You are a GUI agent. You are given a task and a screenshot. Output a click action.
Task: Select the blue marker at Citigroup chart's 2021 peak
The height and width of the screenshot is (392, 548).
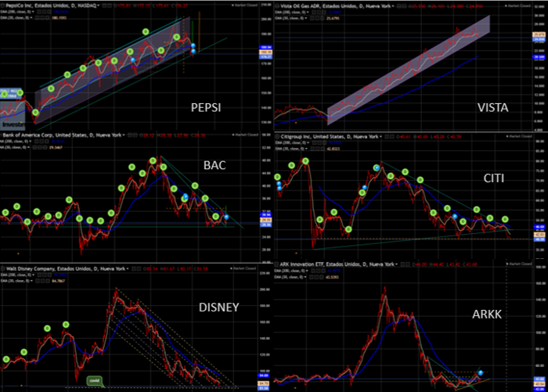click(377, 168)
